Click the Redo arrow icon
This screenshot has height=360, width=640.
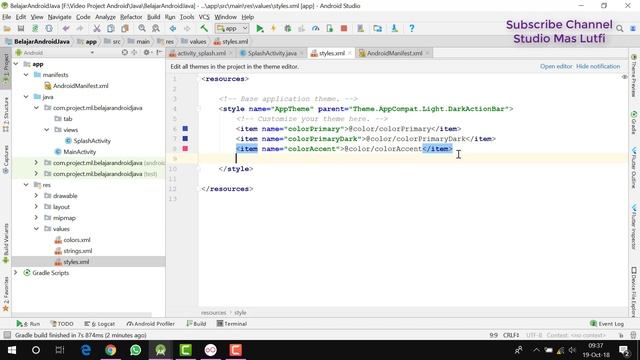tap(80, 29)
